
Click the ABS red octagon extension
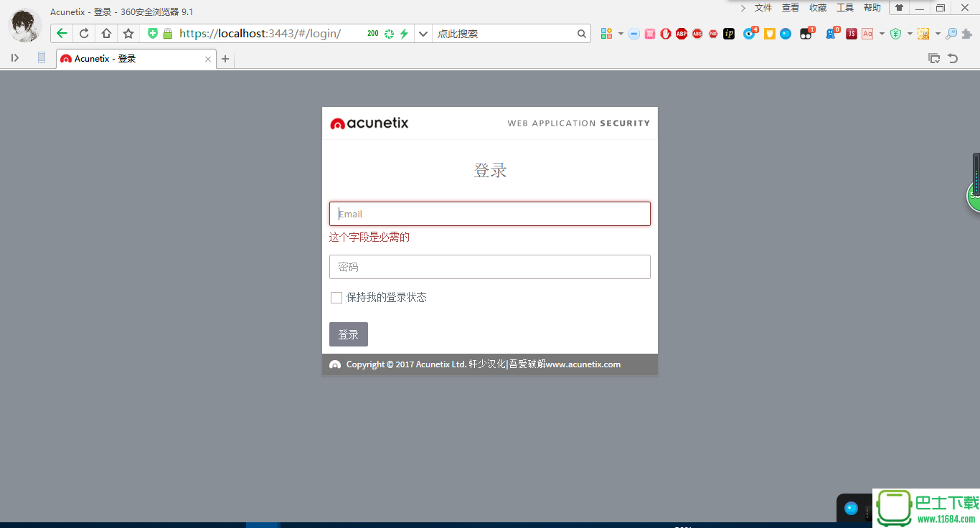point(697,34)
